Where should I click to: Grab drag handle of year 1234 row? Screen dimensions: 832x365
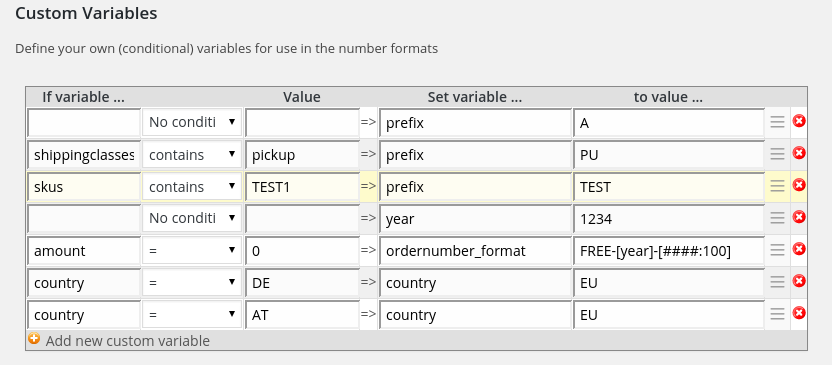click(777, 218)
